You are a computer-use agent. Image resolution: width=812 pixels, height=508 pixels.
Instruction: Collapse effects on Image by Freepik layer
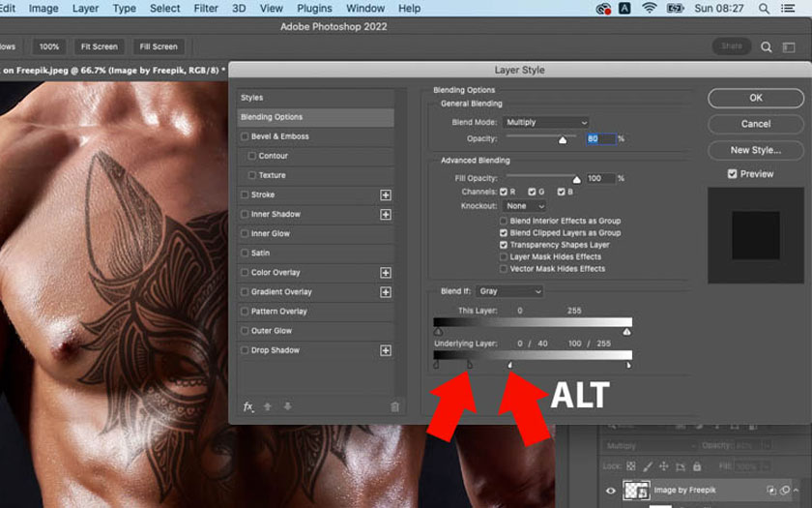tap(797, 490)
